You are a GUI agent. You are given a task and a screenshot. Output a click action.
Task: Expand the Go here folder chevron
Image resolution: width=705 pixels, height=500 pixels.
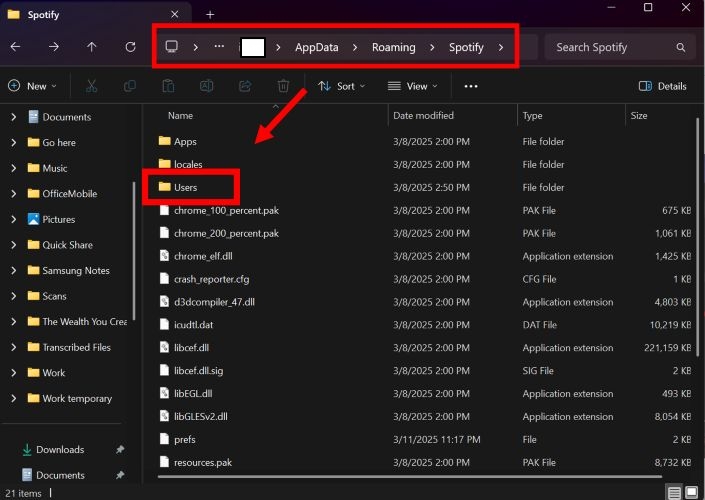[x=13, y=143]
